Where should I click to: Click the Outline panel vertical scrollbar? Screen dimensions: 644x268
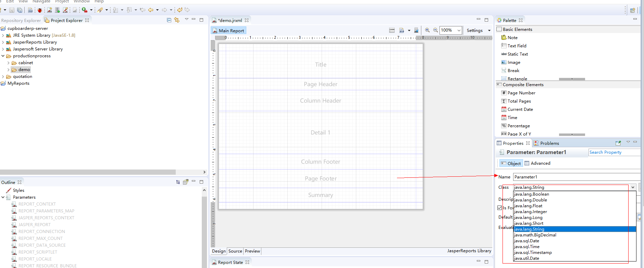coord(204,232)
